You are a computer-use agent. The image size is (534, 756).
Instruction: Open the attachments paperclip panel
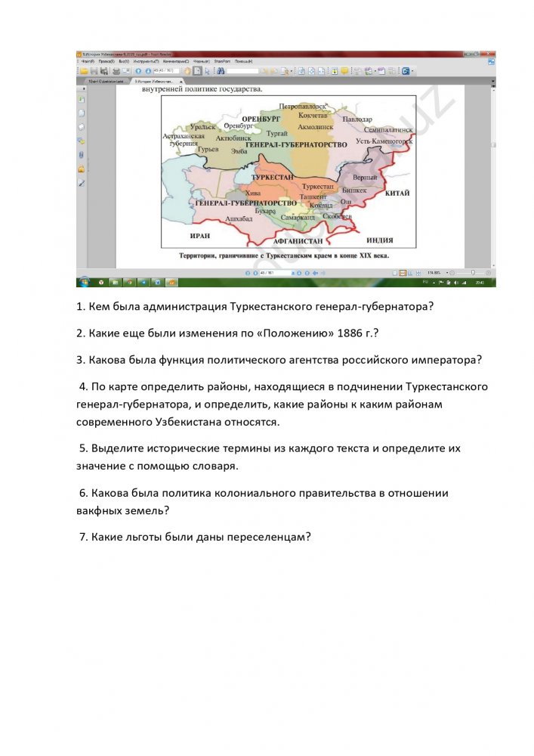82,155
